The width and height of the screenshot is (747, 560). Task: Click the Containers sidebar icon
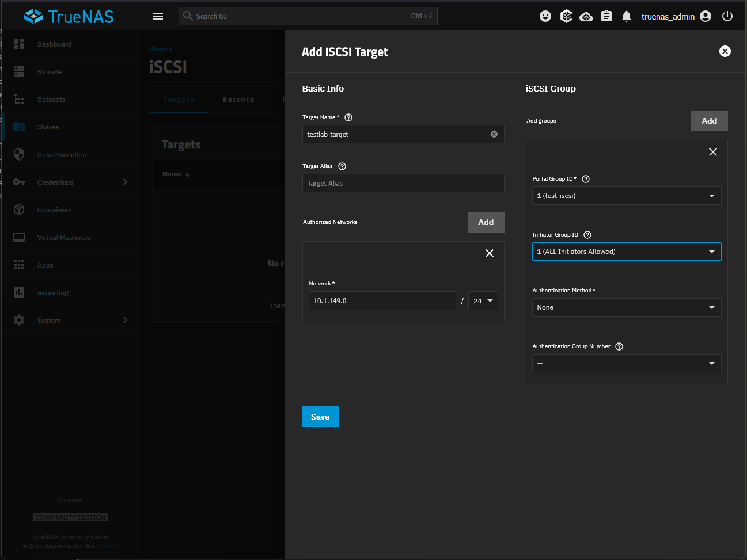click(x=19, y=209)
